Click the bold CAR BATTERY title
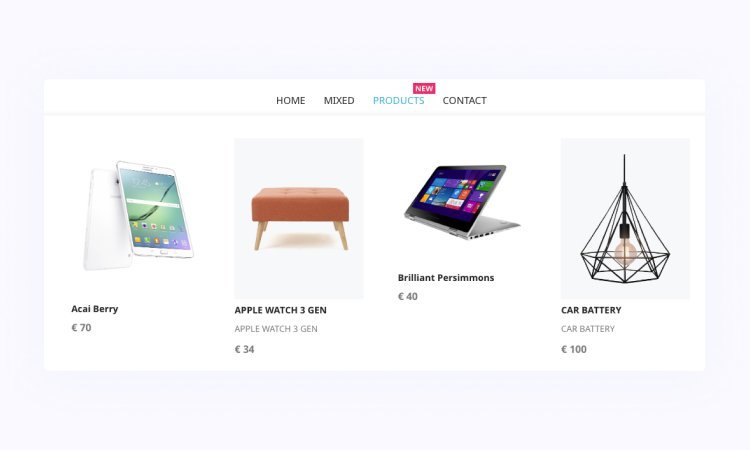The image size is (750, 450). coord(591,310)
